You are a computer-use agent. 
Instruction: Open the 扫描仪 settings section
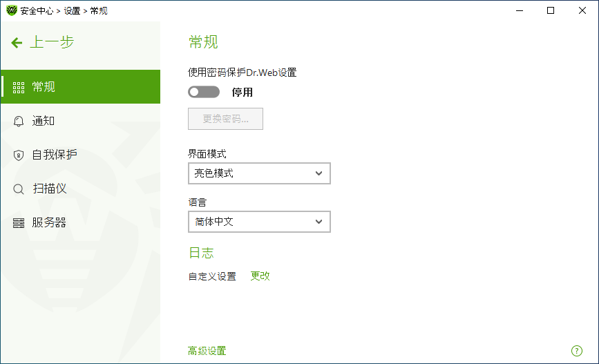tap(80, 189)
